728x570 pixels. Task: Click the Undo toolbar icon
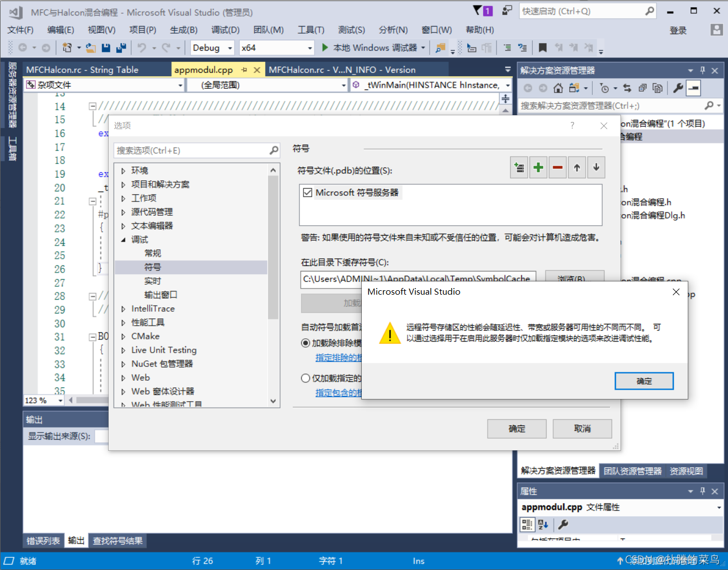click(x=142, y=48)
